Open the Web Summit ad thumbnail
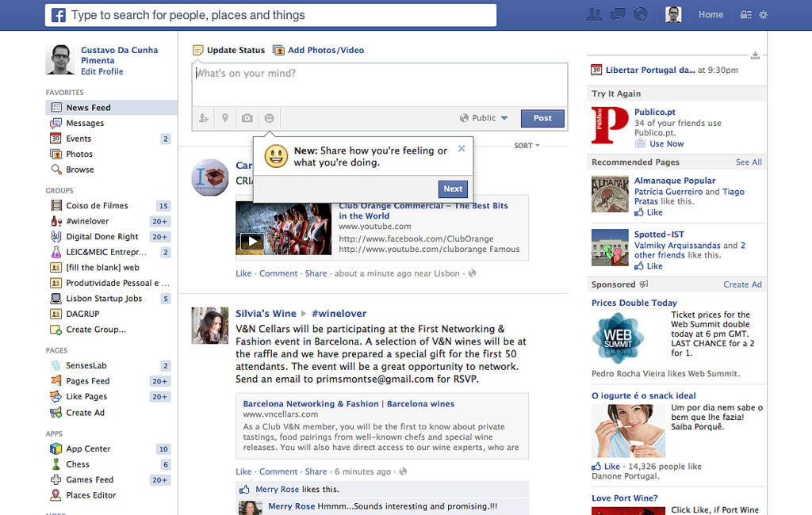812x515 pixels. point(618,338)
